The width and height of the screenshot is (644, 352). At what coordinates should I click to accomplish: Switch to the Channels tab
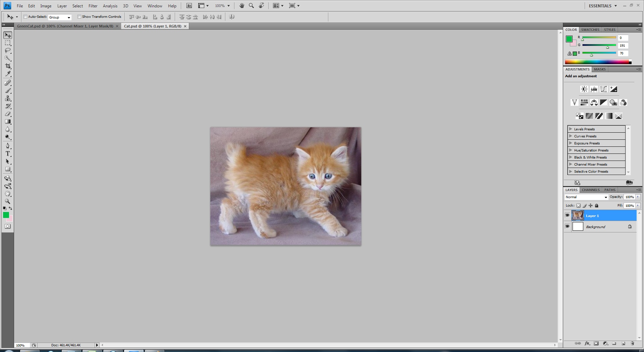pyautogui.click(x=591, y=190)
